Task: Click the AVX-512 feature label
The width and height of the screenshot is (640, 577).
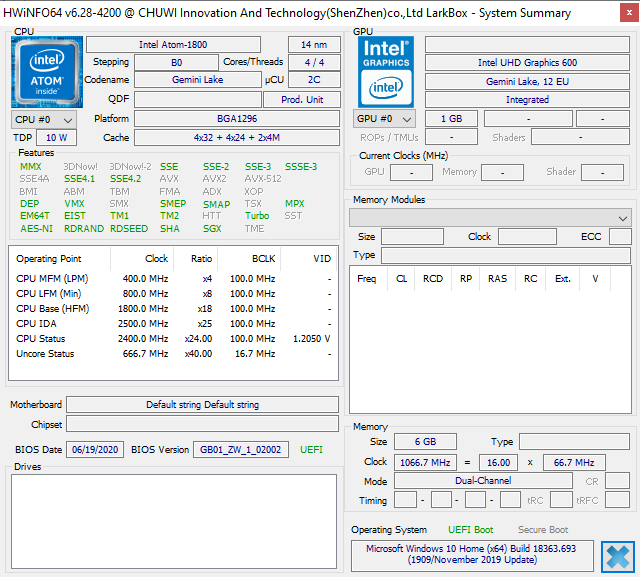Action: pyautogui.click(x=263, y=179)
